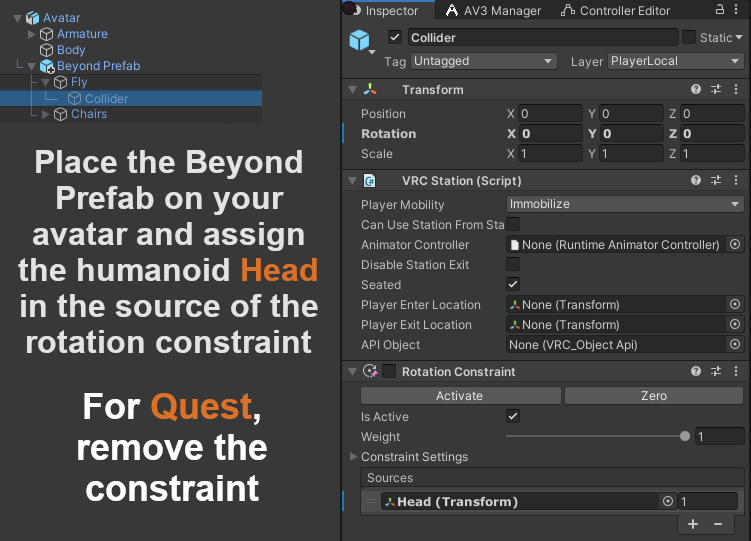Image resolution: width=751 pixels, height=541 pixels.
Task: Click the Weight slider handle
Action: coord(685,437)
